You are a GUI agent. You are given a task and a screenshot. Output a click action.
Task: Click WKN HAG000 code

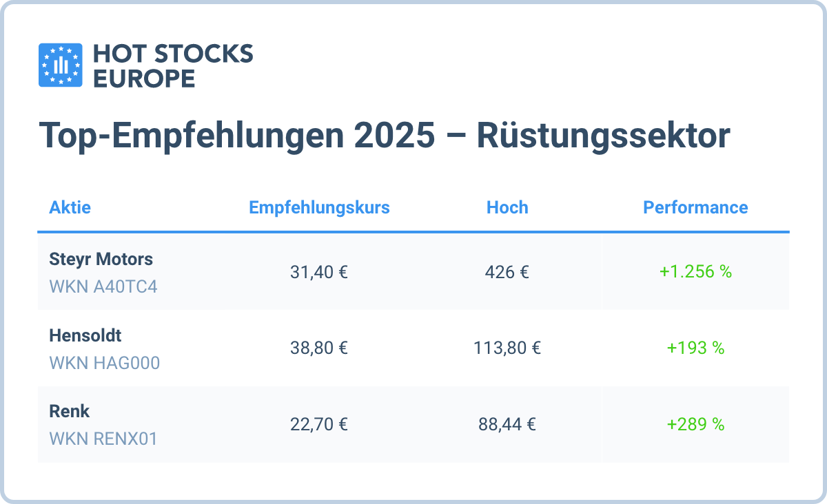pyautogui.click(x=105, y=362)
